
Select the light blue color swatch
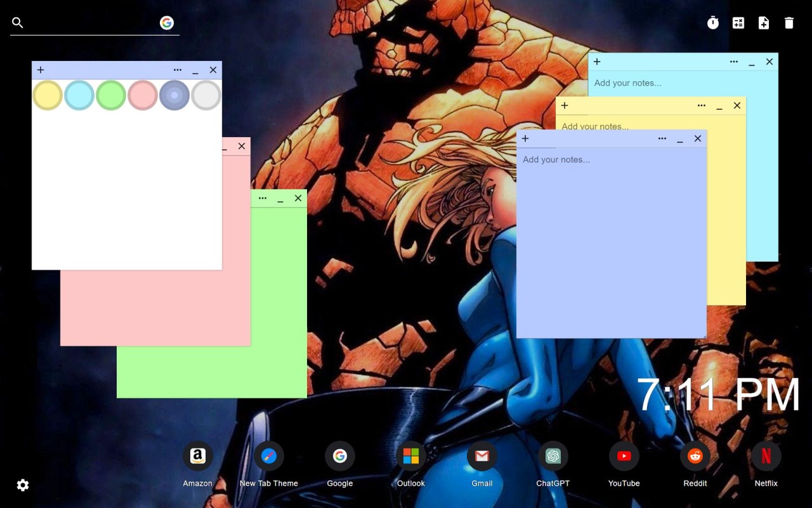pos(79,95)
